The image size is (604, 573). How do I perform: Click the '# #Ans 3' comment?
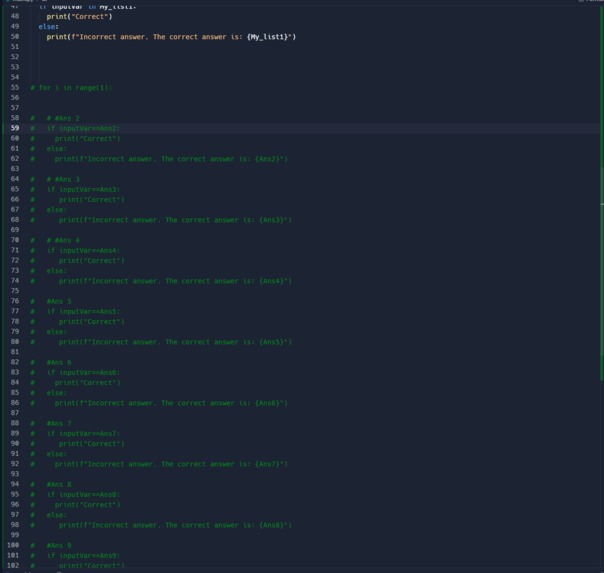point(63,179)
